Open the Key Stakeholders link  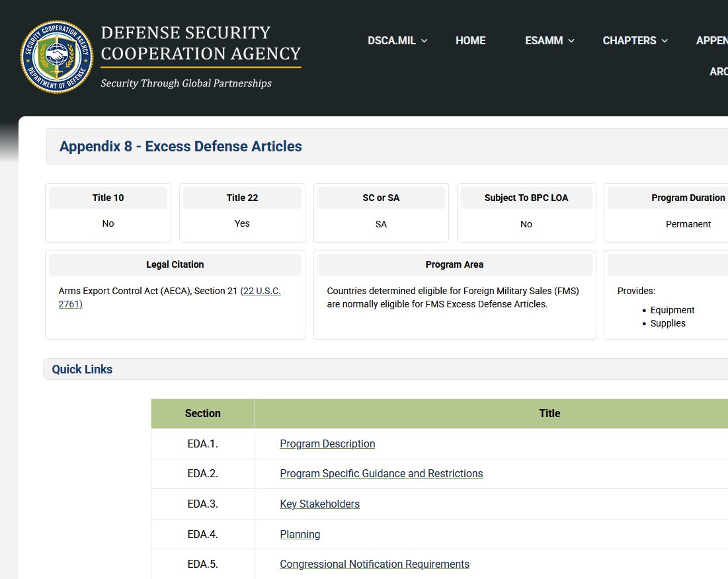[319, 504]
